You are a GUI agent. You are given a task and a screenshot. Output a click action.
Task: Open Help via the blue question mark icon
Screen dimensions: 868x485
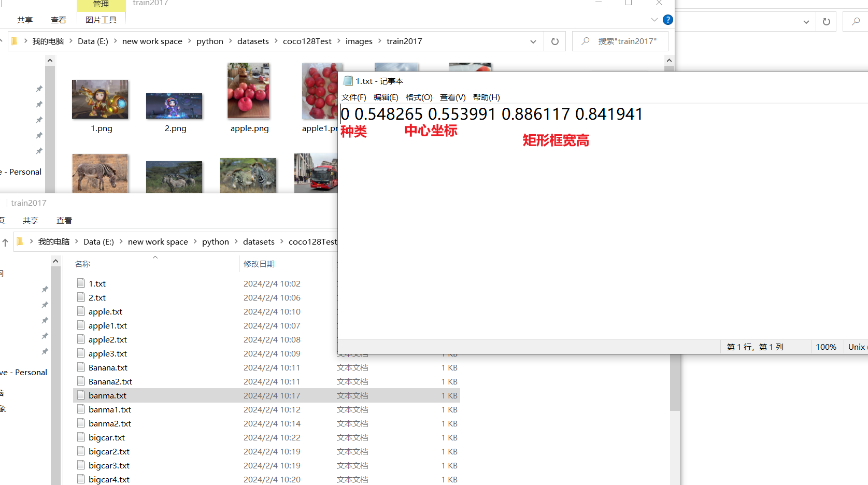tap(667, 20)
